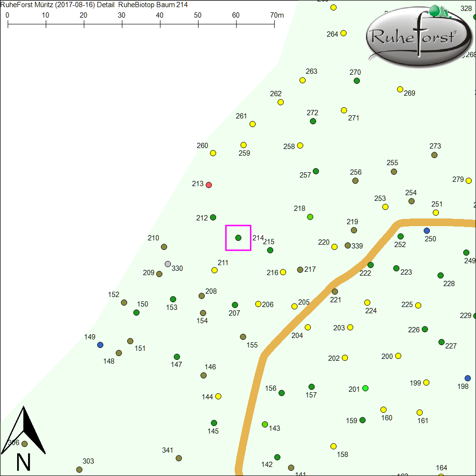
Task: Click blue tree marker 250
Action: [x=426, y=230]
